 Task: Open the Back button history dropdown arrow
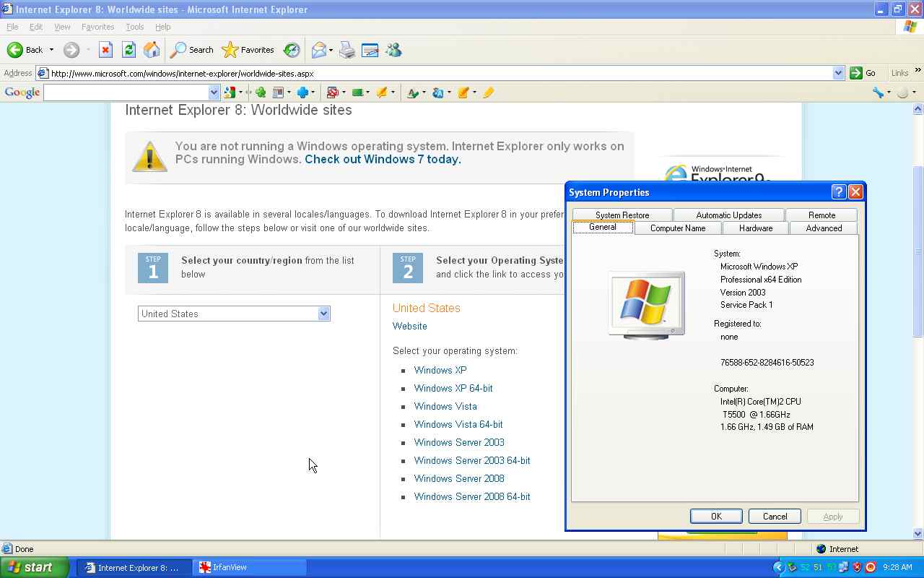(x=51, y=50)
